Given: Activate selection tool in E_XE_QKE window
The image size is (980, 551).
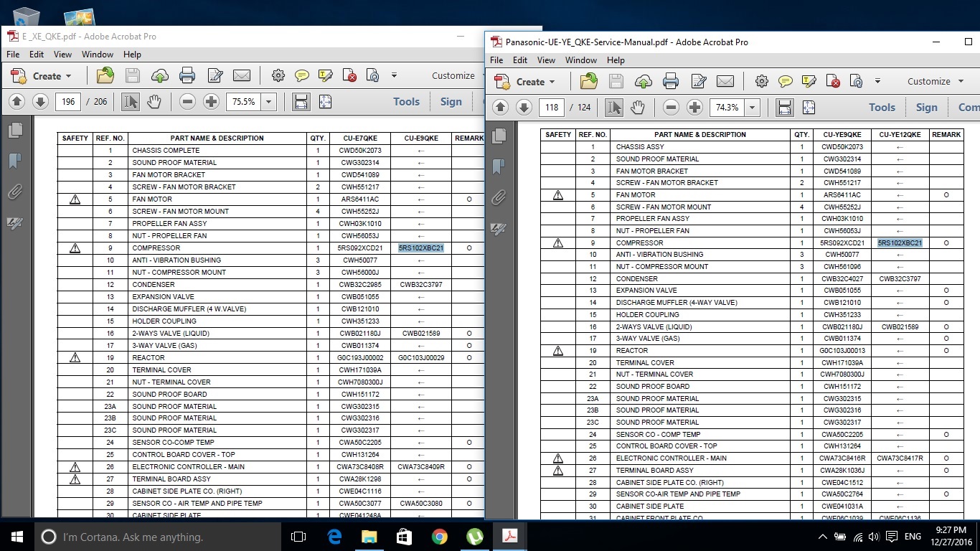Looking at the screenshot, I should (130, 102).
